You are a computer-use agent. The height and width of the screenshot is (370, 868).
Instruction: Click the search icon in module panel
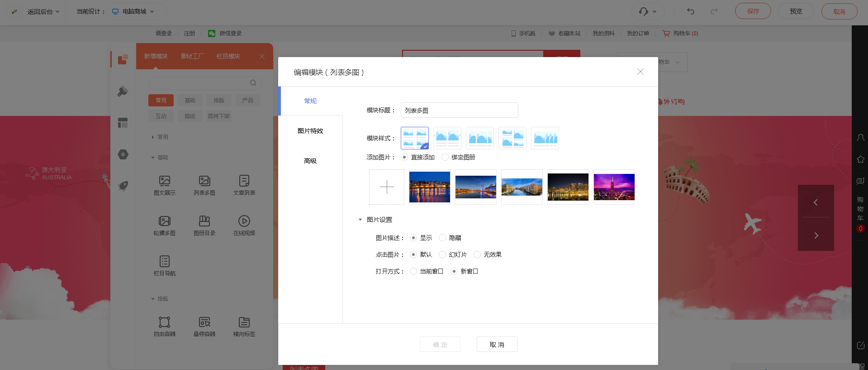[253, 83]
